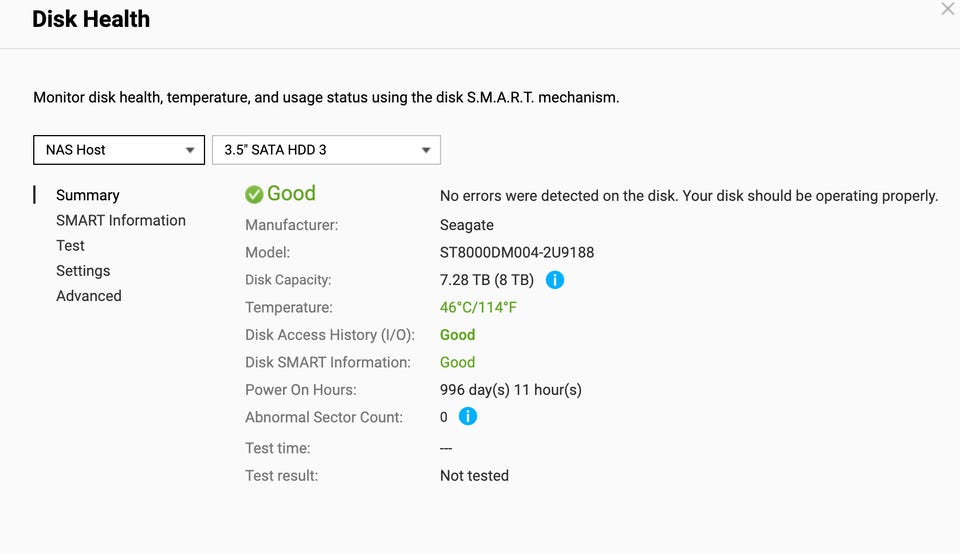The height and width of the screenshot is (554, 960).
Task: Click the Abnormal Sector Count info icon
Action: [x=468, y=416]
